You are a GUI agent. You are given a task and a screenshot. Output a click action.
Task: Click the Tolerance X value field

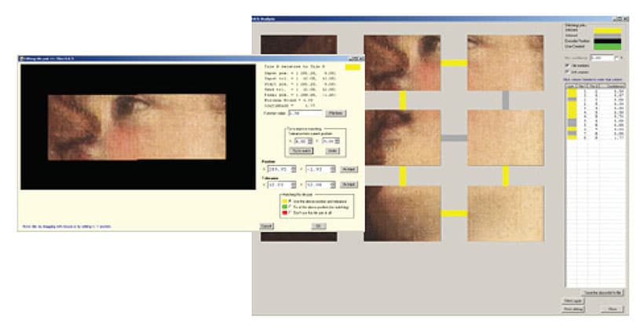coord(281,185)
